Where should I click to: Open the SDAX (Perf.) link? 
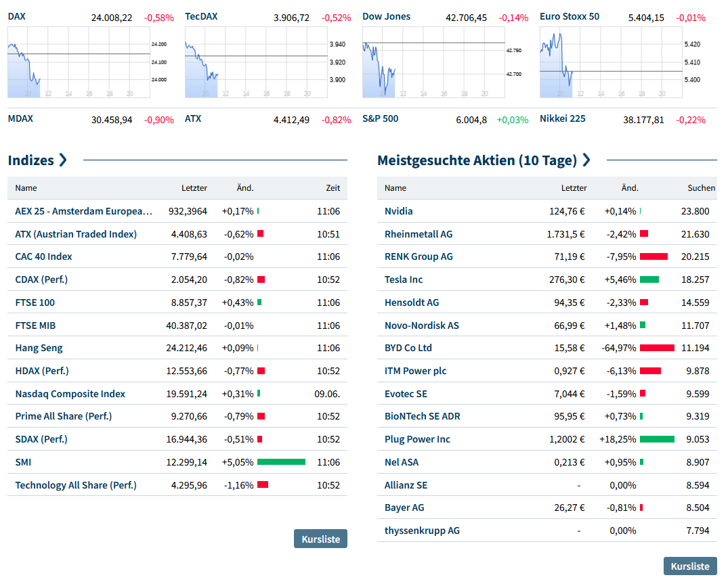[x=41, y=440]
